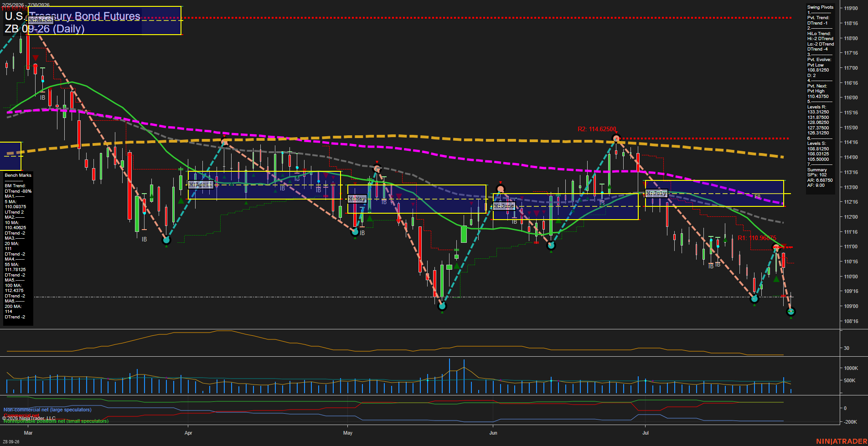Click the Non-commercial net large speculators legend
The width and height of the screenshot is (868, 446).
coord(47,410)
